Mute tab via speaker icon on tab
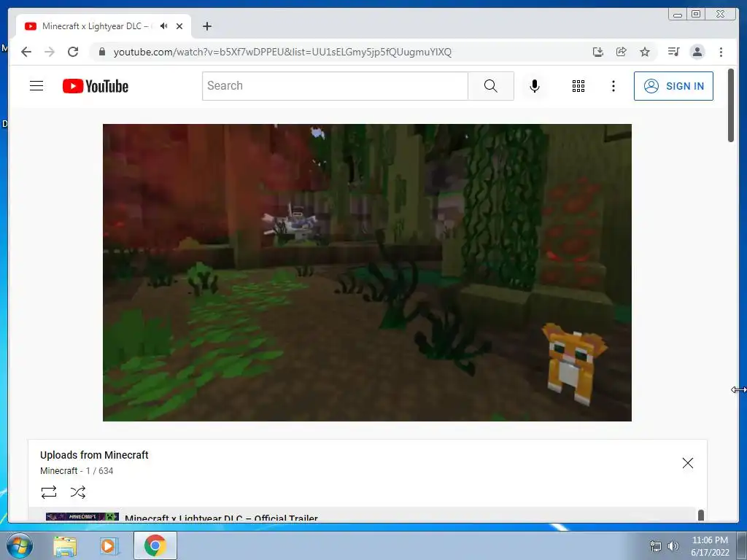The image size is (747, 560). (x=164, y=26)
